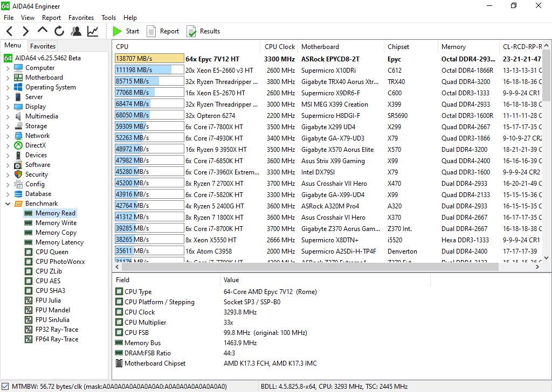Click the 111198 MB/s result bar
Viewport: 552px width, 392px height.
(x=149, y=70)
